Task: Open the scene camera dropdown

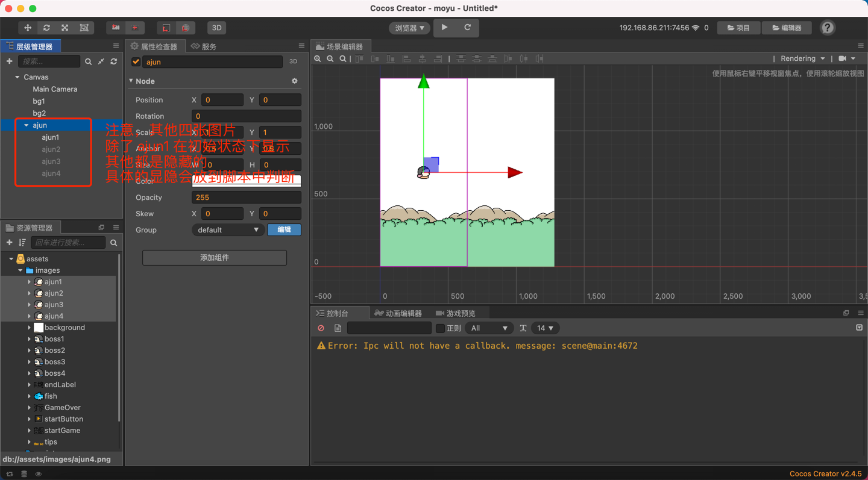Action: click(x=847, y=58)
